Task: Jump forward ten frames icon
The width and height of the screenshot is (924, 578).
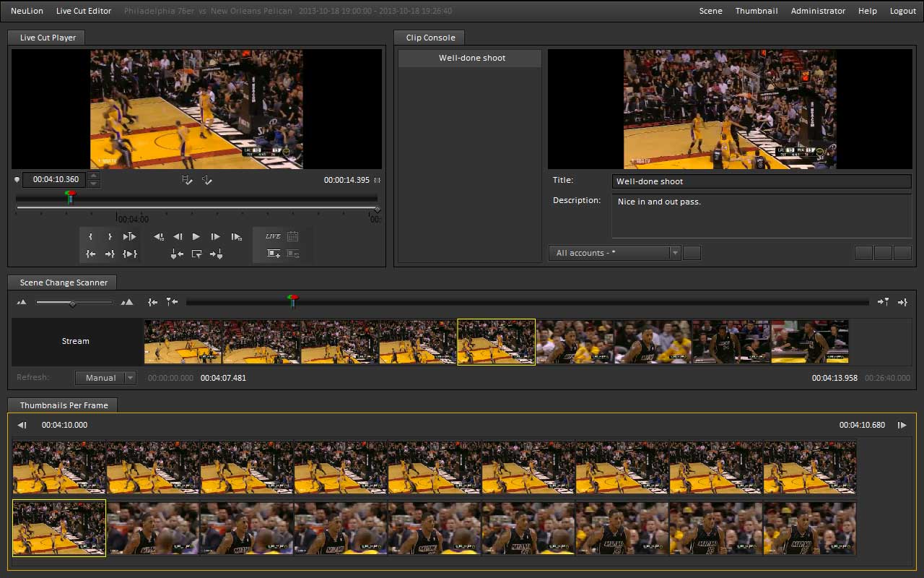Action: pos(236,237)
